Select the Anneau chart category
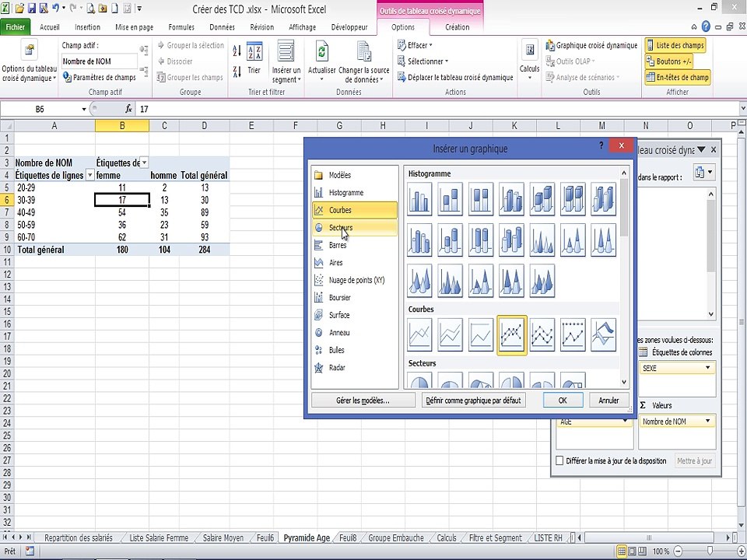Screen dimensions: 747x560 [x=355, y=332]
